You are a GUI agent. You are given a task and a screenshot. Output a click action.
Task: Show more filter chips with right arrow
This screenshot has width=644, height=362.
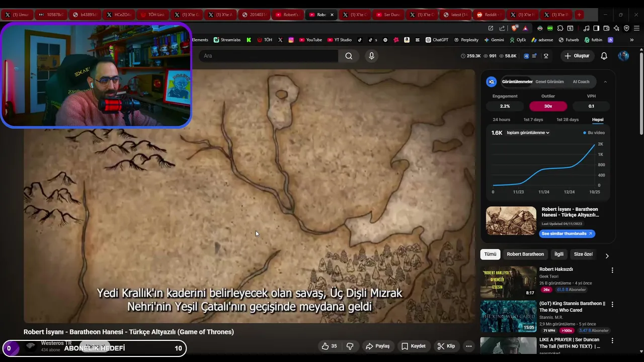pos(607,255)
